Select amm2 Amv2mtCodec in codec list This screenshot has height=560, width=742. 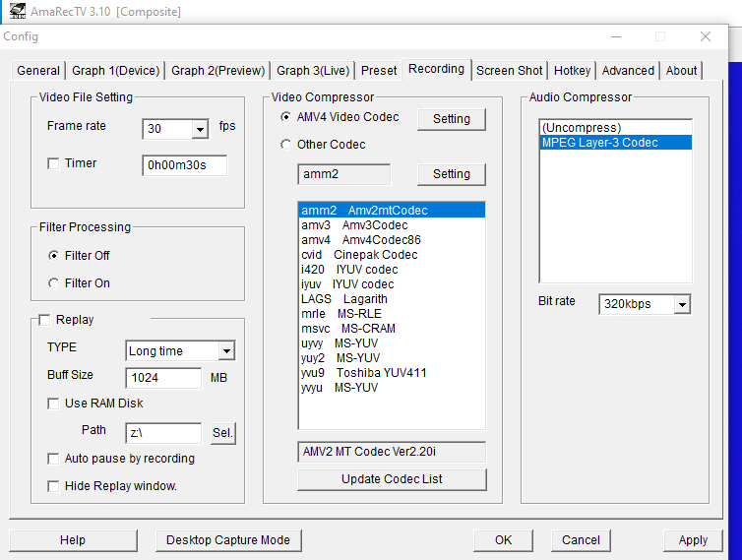[392, 211]
